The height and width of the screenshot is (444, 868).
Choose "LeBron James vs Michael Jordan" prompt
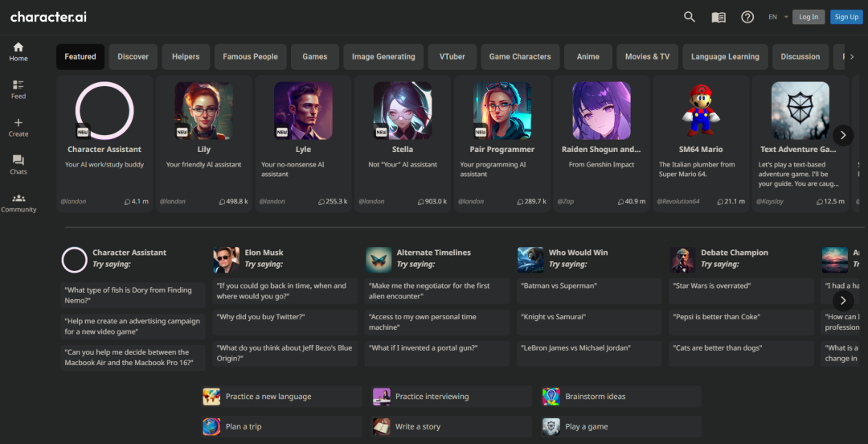point(589,353)
